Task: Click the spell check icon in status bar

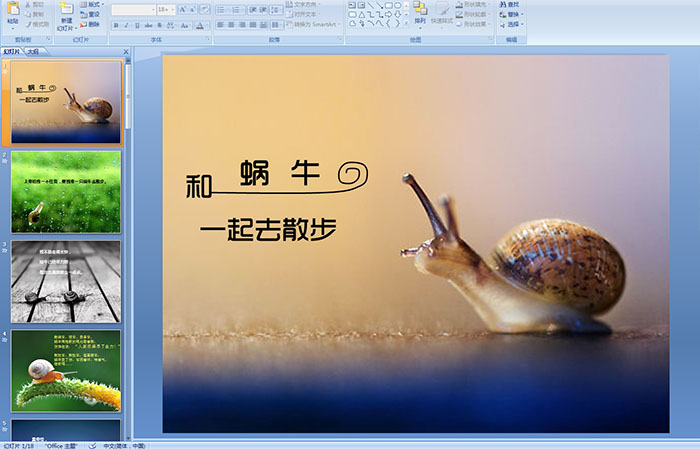Action: pos(92,445)
